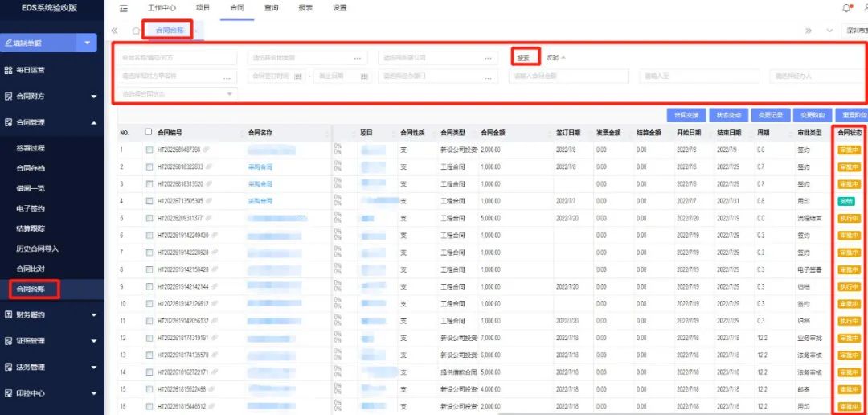Screen dimensions: 868x415
Task: Click the 合同管理 sidebar document icon
Action: (x=8, y=122)
